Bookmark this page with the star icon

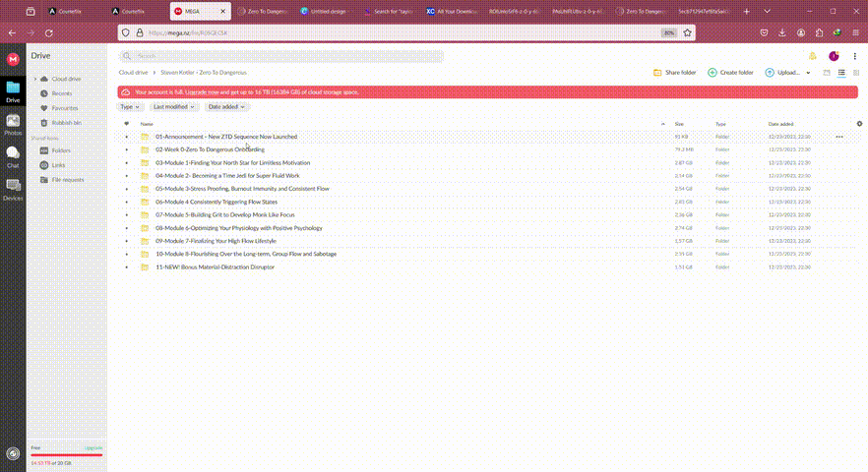(687, 32)
